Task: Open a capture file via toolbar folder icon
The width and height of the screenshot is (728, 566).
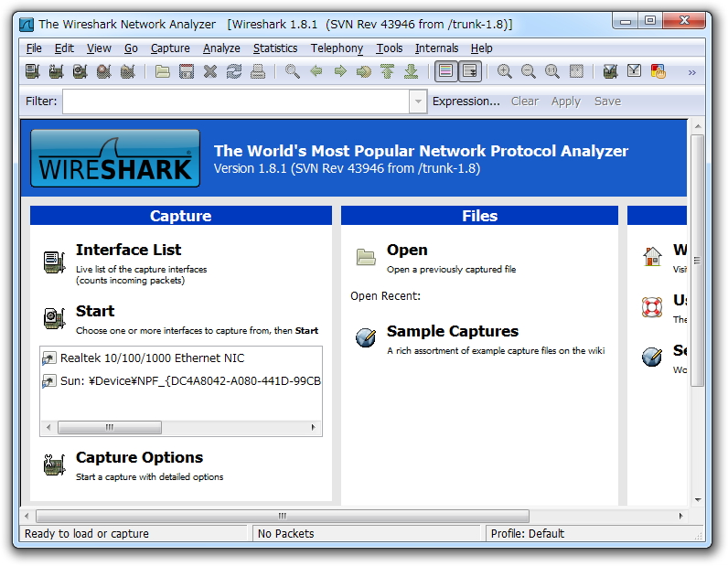Action: tap(162, 71)
